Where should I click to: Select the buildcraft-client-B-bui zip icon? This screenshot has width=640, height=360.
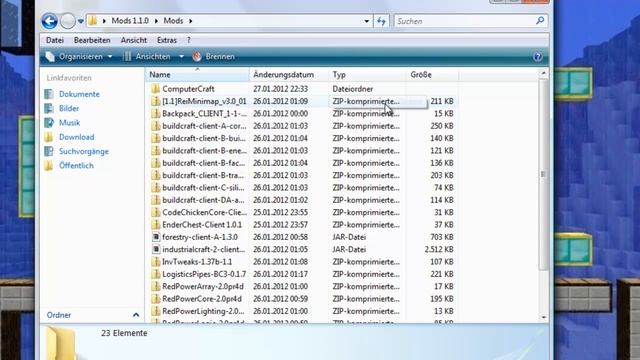(155, 138)
